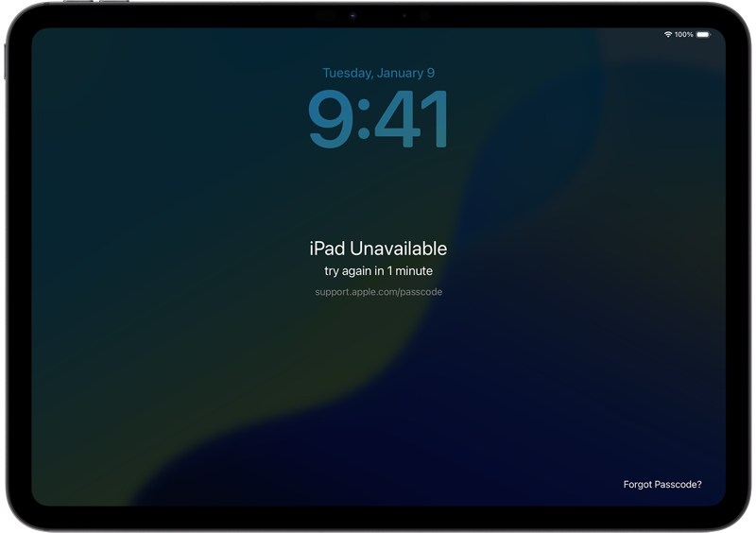The image size is (756, 533).
Task: Tap the Wi-Fi status icon
Action: coord(668,34)
